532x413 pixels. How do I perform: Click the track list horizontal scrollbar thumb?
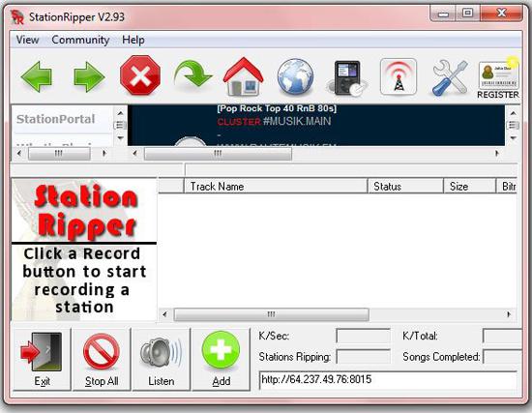click(271, 314)
